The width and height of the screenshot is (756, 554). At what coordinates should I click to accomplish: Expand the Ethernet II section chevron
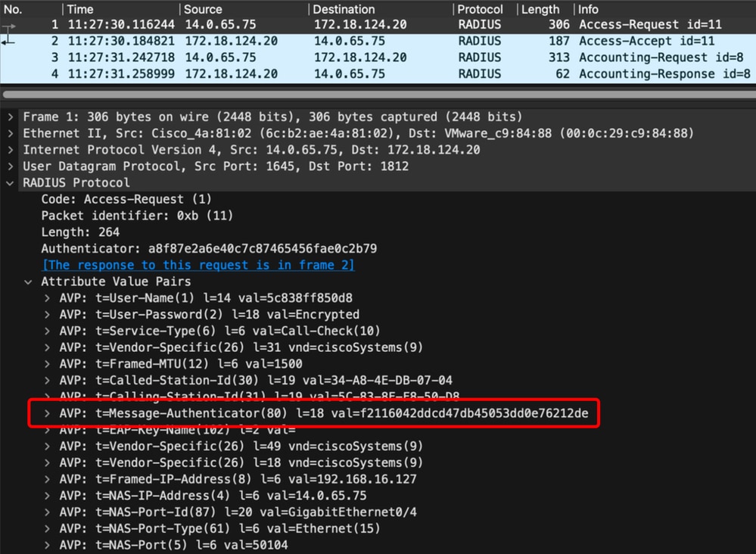click(10, 133)
